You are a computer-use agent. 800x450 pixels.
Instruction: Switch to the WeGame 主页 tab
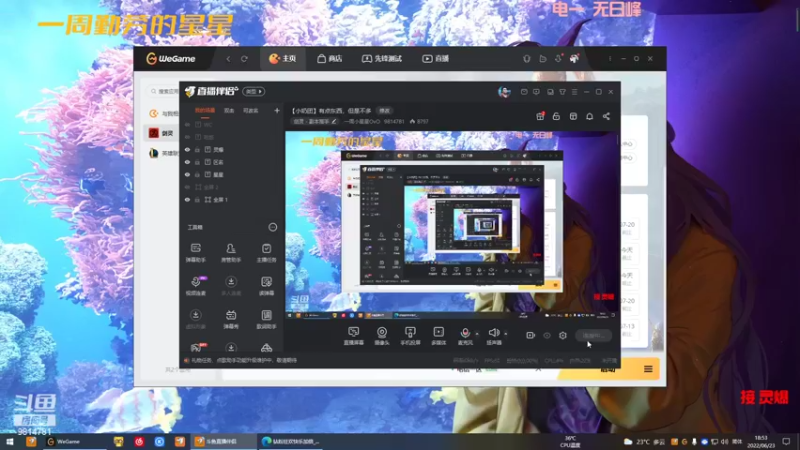click(283, 59)
